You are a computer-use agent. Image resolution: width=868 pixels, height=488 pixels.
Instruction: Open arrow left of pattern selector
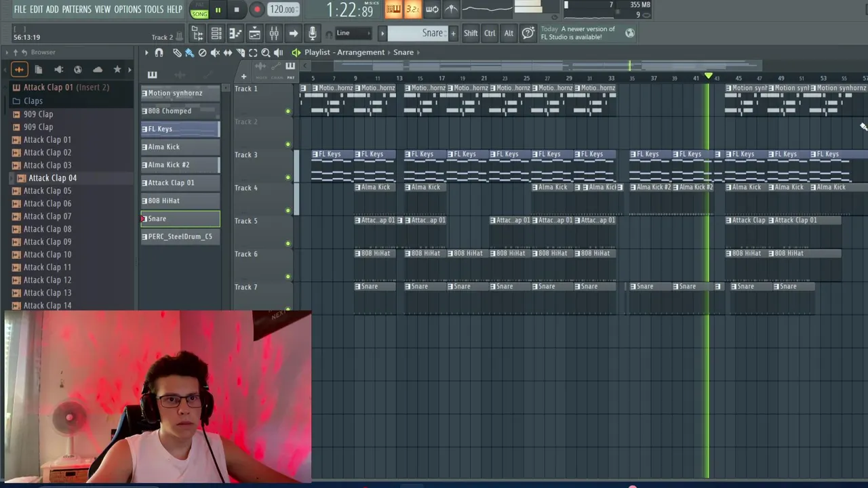(x=382, y=33)
